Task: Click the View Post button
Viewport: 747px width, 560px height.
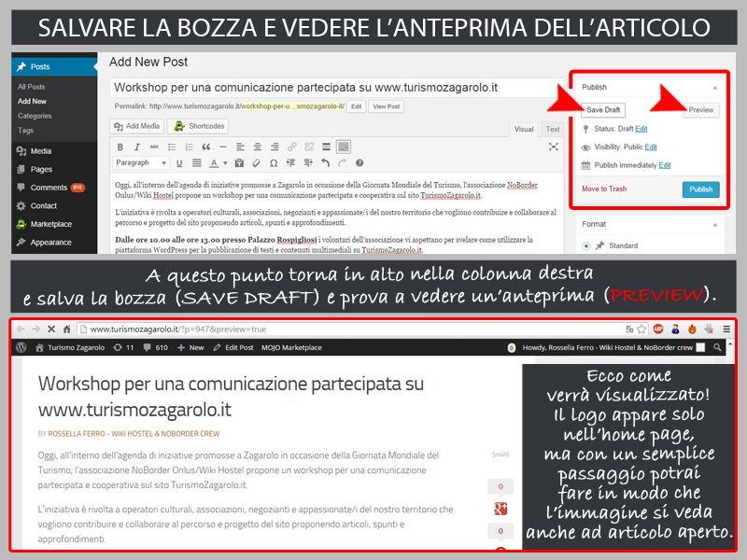Action: [x=386, y=106]
